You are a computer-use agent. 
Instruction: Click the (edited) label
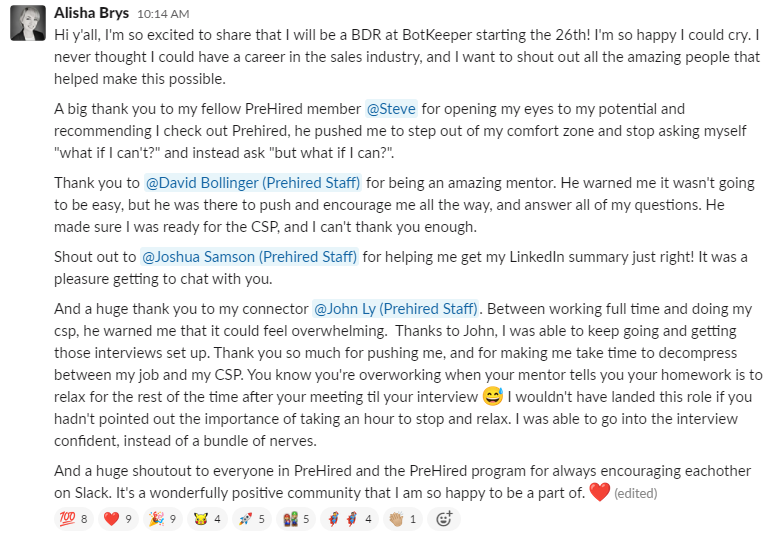(637, 493)
